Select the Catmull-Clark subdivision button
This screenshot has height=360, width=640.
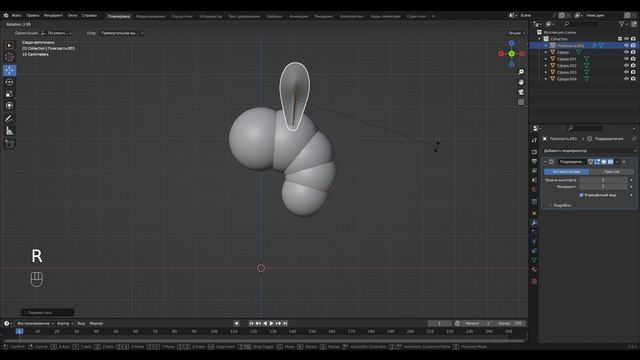567,172
